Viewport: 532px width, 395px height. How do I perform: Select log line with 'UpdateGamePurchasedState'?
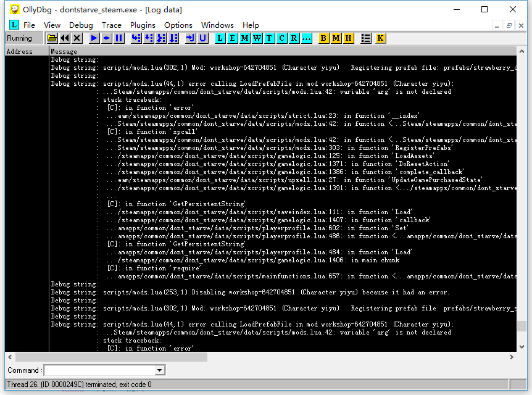(x=283, y=180)
